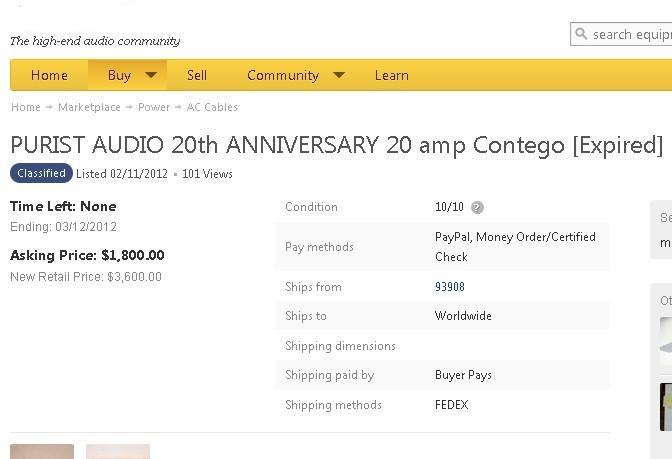This screenshot has width=672, height=459.
Task: Go to the Sell page
Action: [197, 75]
